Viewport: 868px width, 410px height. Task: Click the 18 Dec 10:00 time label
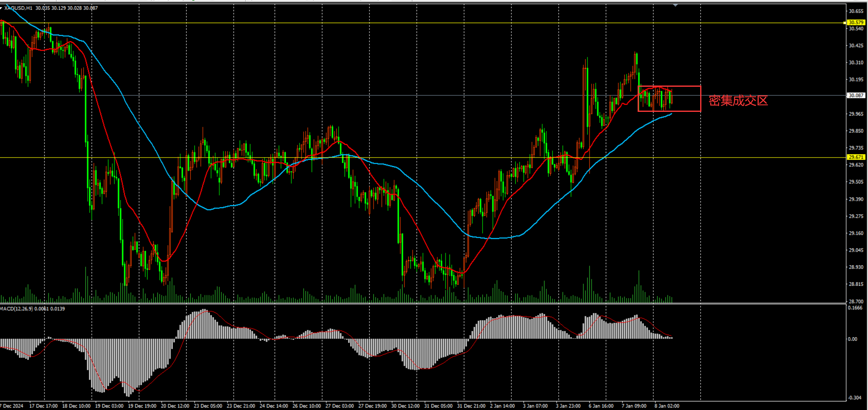pyautogui.click(x=77, y=406)
